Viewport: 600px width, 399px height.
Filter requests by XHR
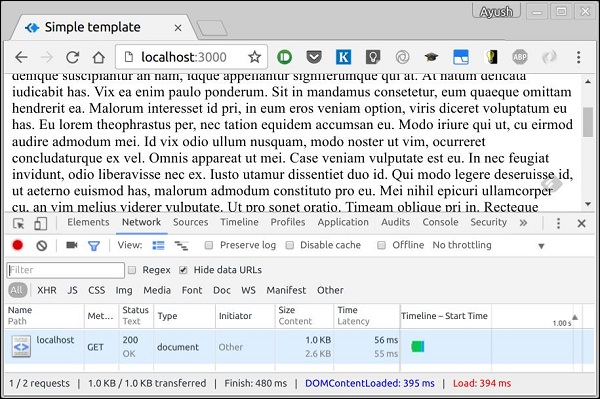[x=47, y=290]
